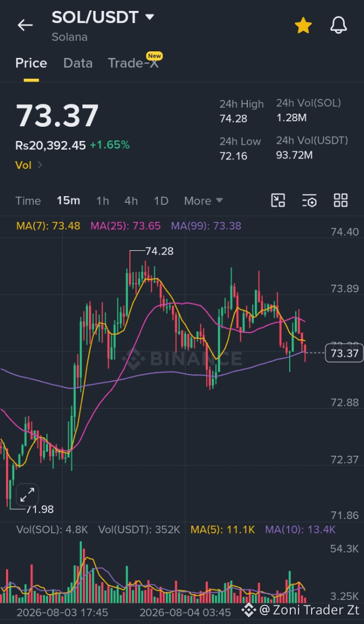Click the large 73.37 price value

(57, 116)
